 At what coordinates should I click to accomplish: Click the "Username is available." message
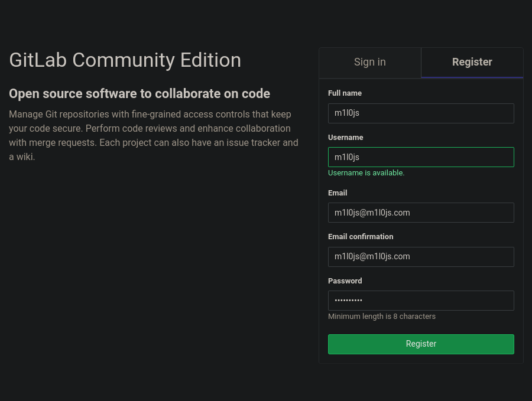click(x=366, y=173)
